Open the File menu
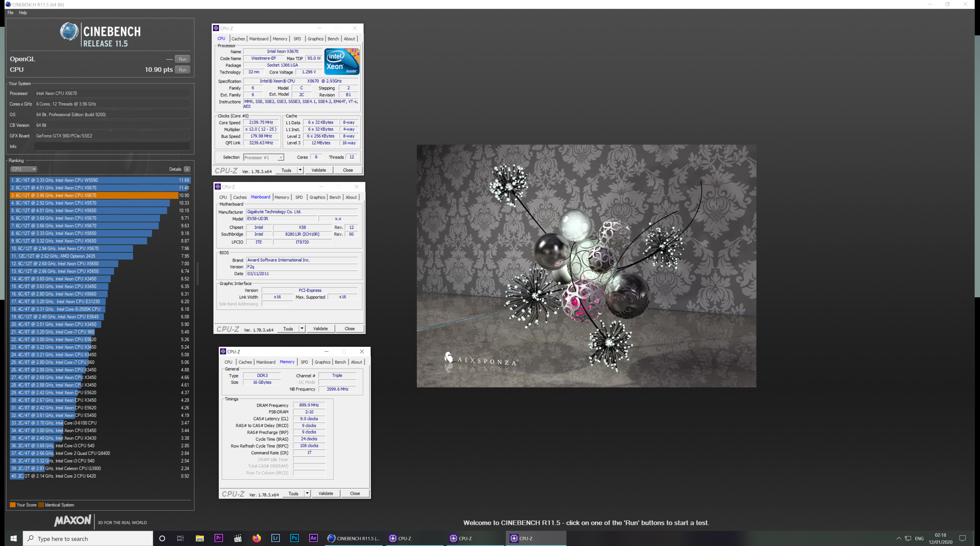The height and width of the screenshot is (546, 980). [11, 13]
